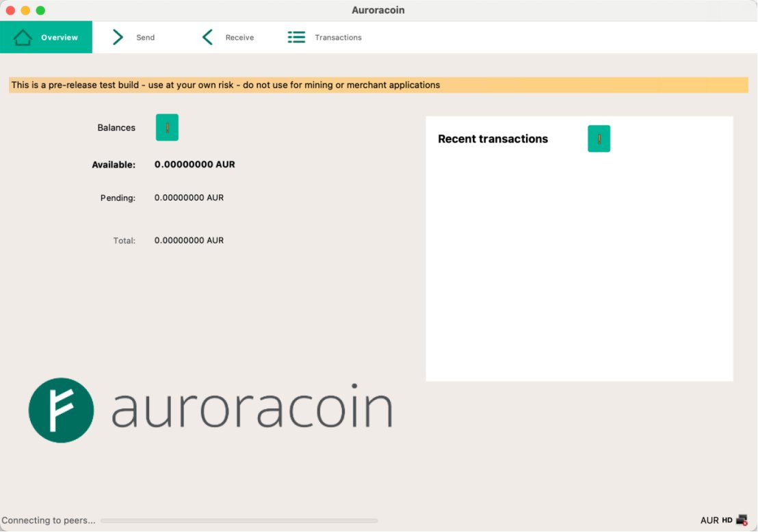Click the HD wallet status indicator
758x532 pixels.
727,520
